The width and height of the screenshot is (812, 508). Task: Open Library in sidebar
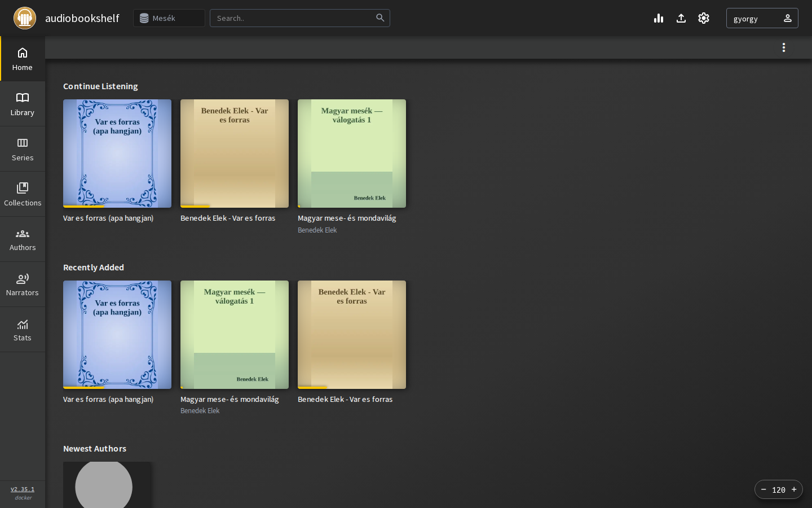[23, 104]
